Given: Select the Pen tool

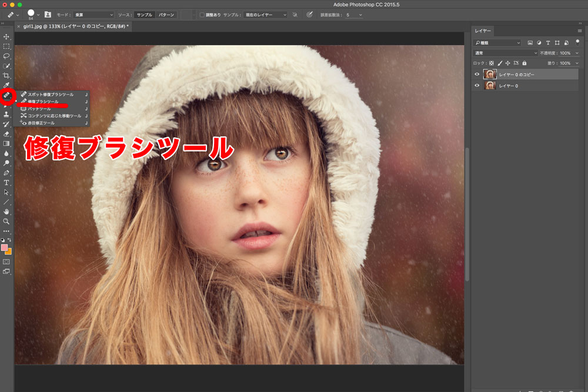Looking at the screenshot, I should click(6, 173).
